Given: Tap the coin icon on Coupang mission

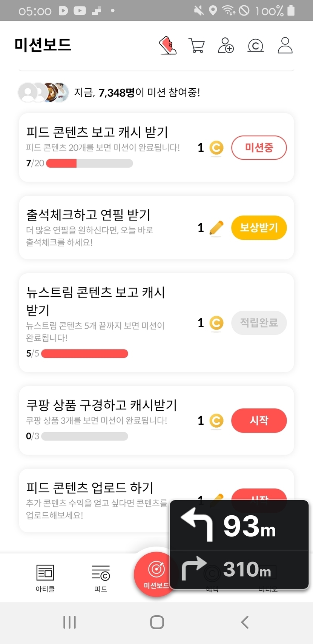Looking at the screenshot, I should (x=216, y=421).
